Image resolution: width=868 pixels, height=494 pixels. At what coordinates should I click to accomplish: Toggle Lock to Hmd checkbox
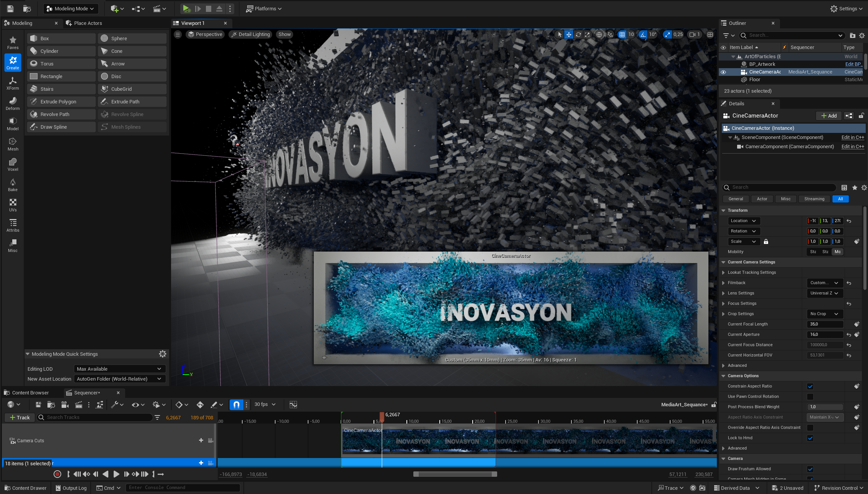[x=810, y=438]
